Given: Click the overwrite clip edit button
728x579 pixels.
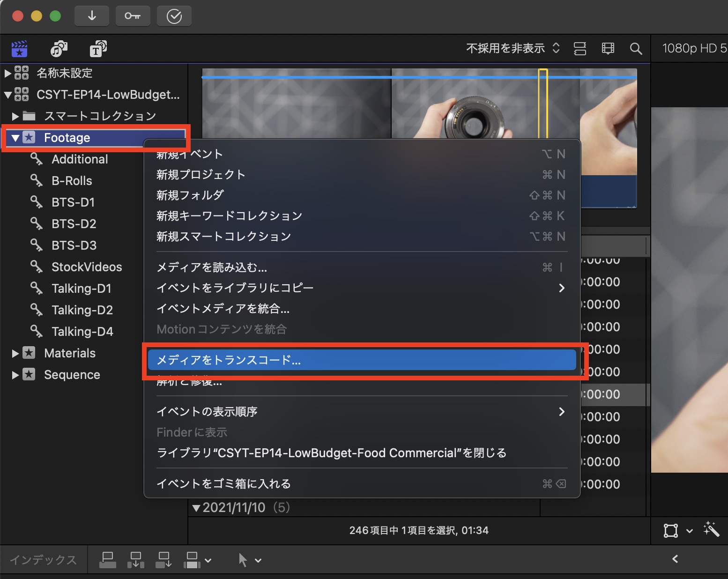Looking at the screenshot, I should click(192, 559).
